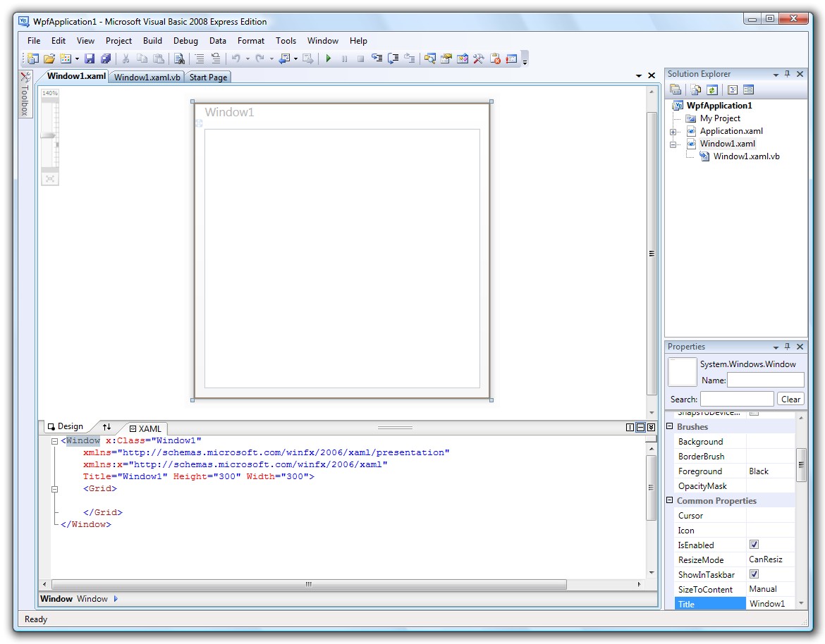Click the Step Over icon
Image resolution: width=825 pixels, height=644 pixels.
tap(393, 59)
